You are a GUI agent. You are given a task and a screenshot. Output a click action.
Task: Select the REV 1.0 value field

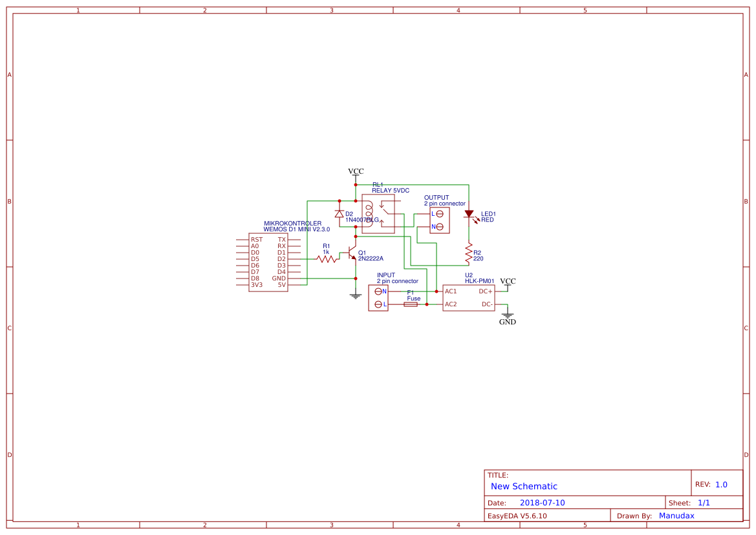[721, 485]
